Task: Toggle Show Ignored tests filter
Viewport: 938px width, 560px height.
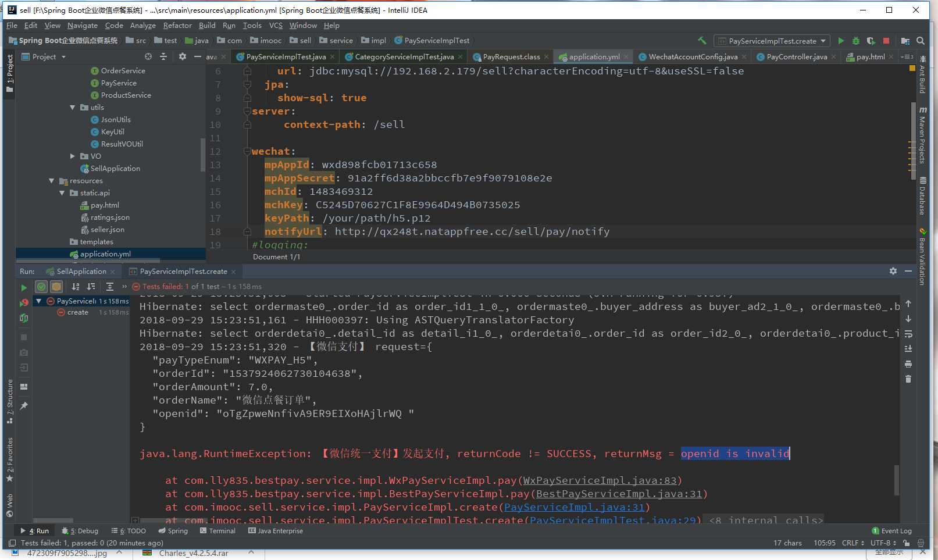Action: click(x=56, y=287)
